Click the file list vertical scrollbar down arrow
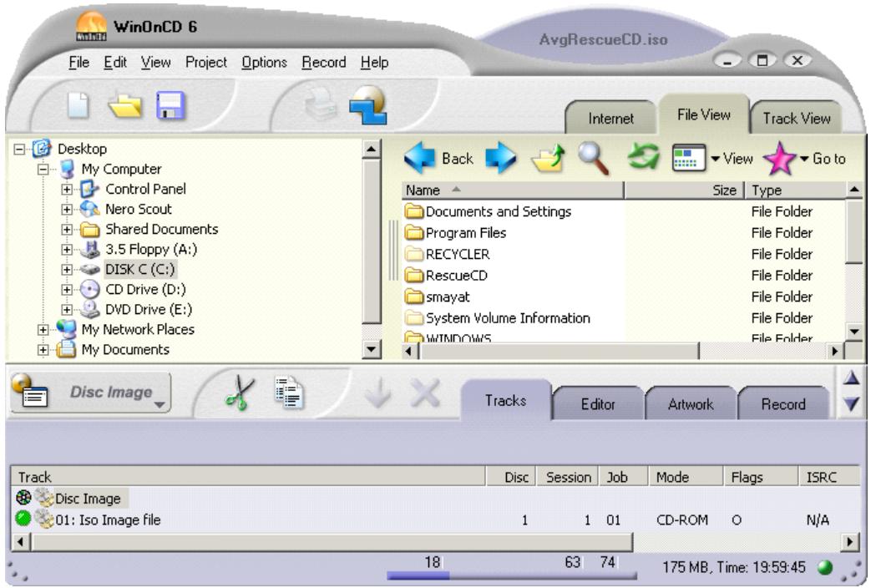This screenshot has height=588, width=876. (x=854, y=332)
